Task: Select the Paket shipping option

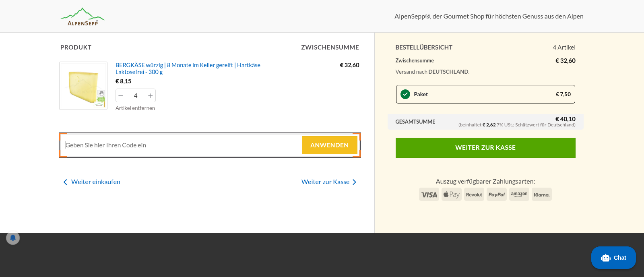Action: point(485,94)
